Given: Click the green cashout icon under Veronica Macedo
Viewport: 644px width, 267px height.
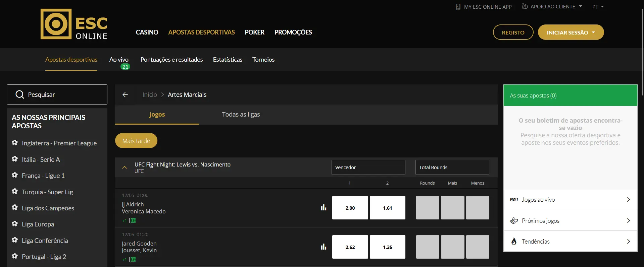Looking at the screenshot, I should 133,220.
